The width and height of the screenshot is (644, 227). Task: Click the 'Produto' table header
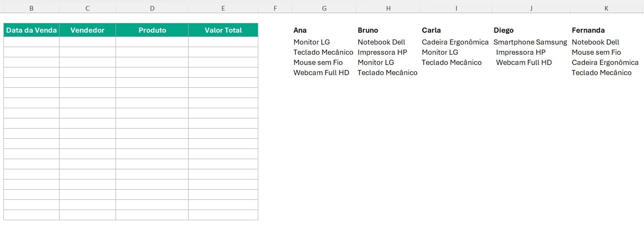(152, 30)
